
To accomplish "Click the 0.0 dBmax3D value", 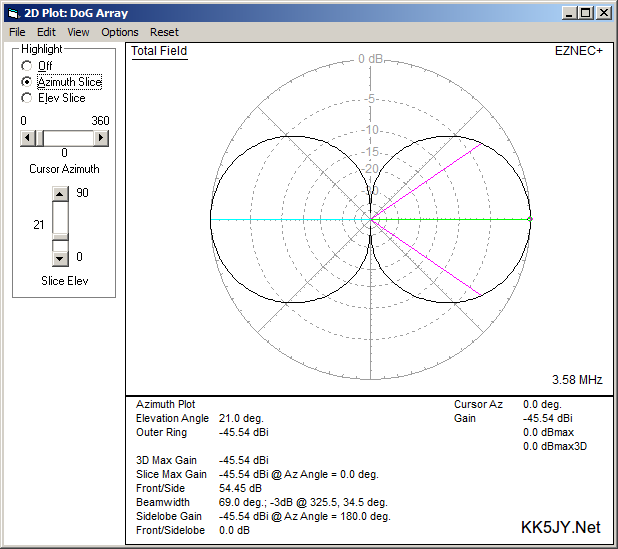I will tap(555, 447).
